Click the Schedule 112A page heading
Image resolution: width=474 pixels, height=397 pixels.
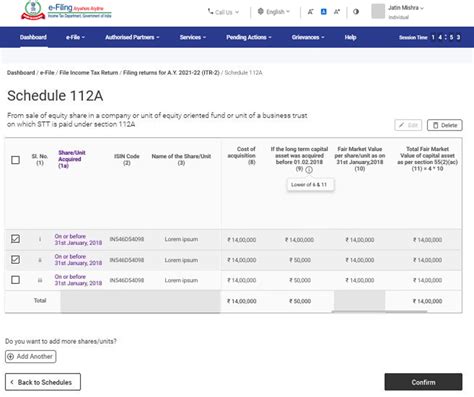pos(55,96)
